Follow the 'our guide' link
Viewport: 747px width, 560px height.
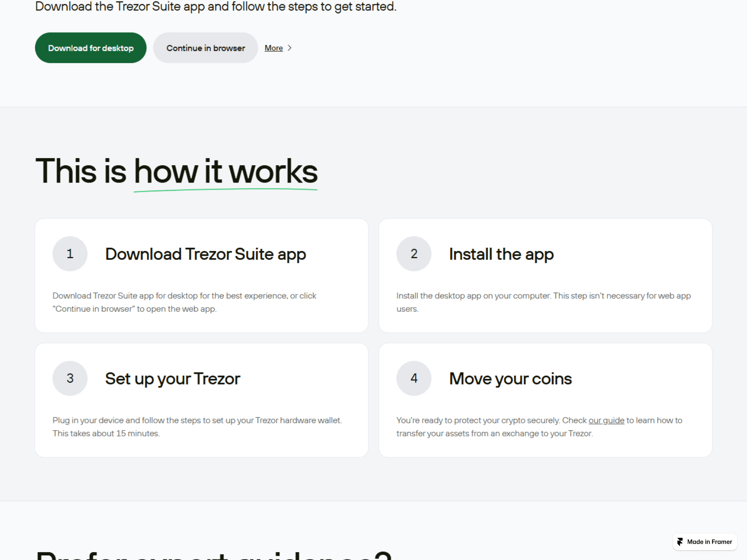click(606, 420)
